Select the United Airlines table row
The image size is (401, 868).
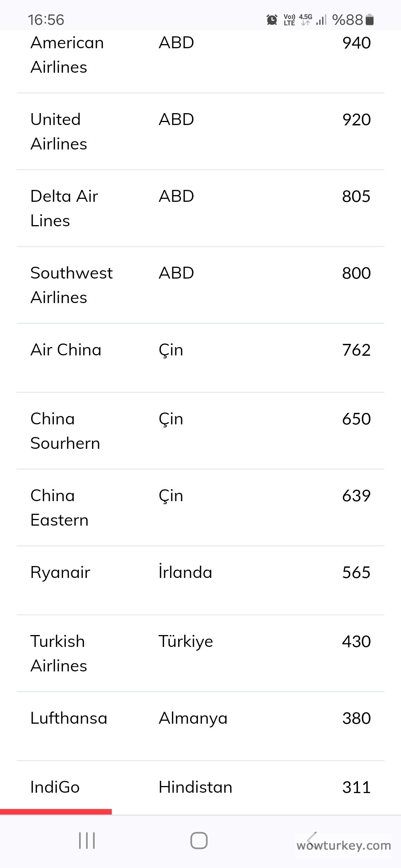(200, 132)
